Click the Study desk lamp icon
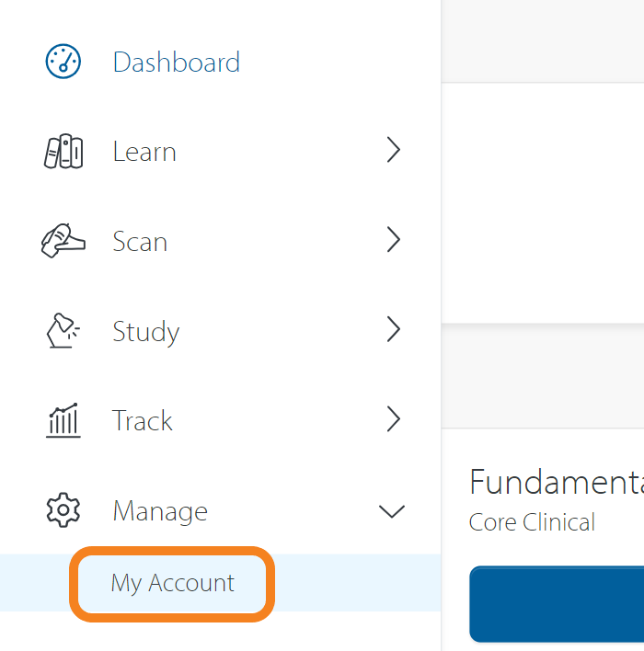The image size is (644, 651). coord(63,330)
